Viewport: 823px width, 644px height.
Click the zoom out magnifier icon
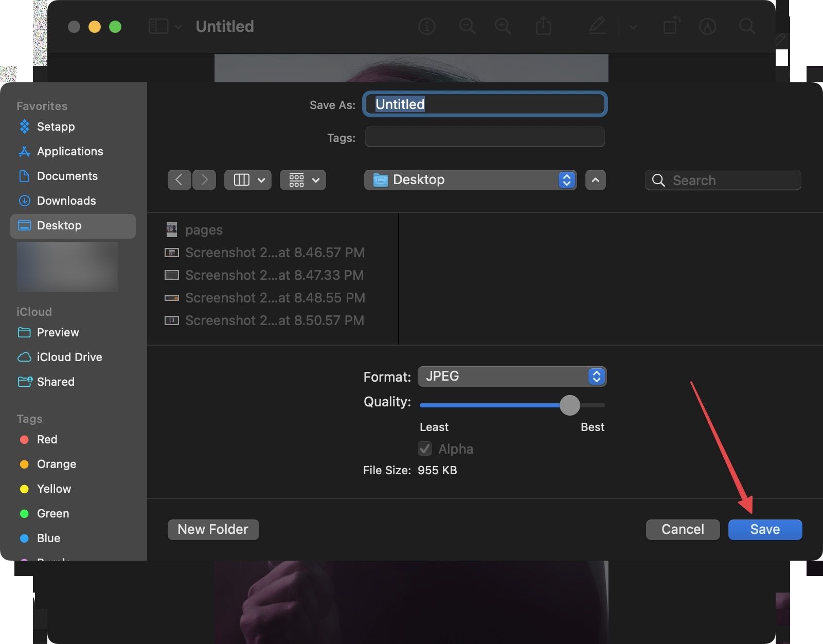pyautogui.click(x=467, y=26)
